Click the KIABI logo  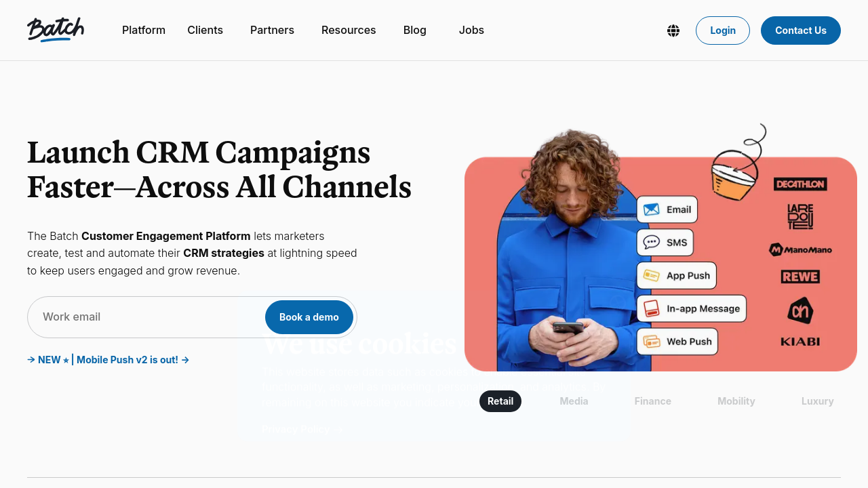800,342
